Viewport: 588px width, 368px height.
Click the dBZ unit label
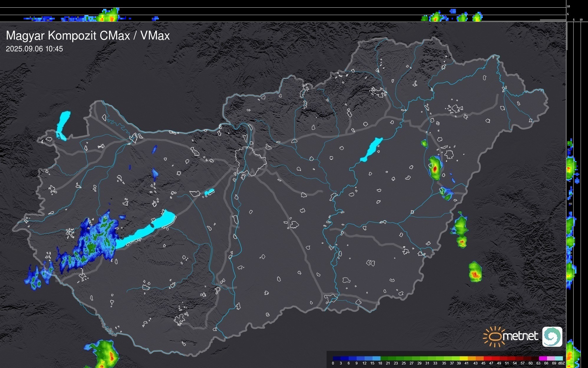click(561, 363)
